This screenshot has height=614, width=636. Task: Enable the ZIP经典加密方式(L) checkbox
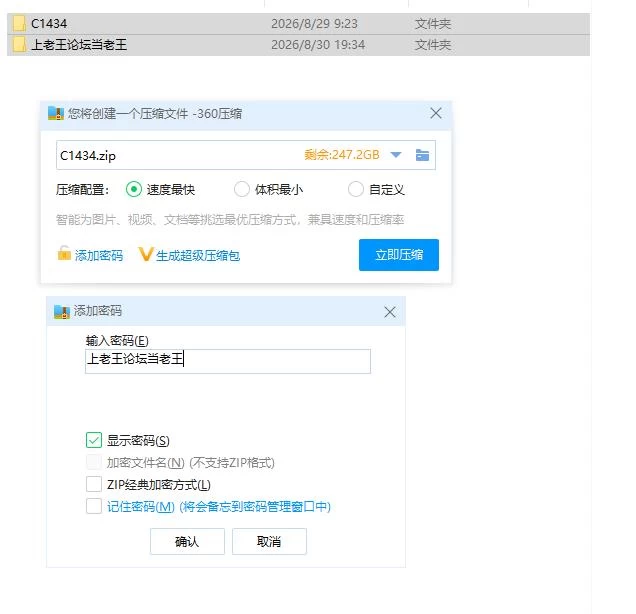pyautogui.click(x=94, y=484)
